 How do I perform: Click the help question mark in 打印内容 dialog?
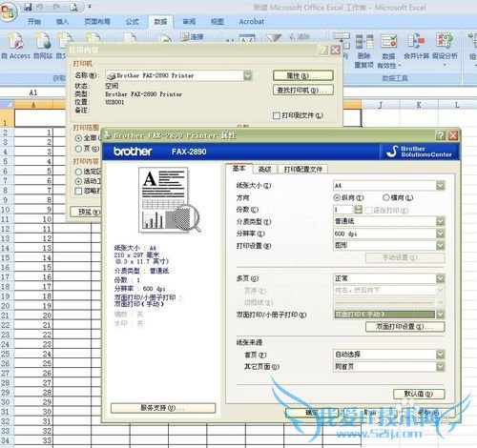pos(322,50)
